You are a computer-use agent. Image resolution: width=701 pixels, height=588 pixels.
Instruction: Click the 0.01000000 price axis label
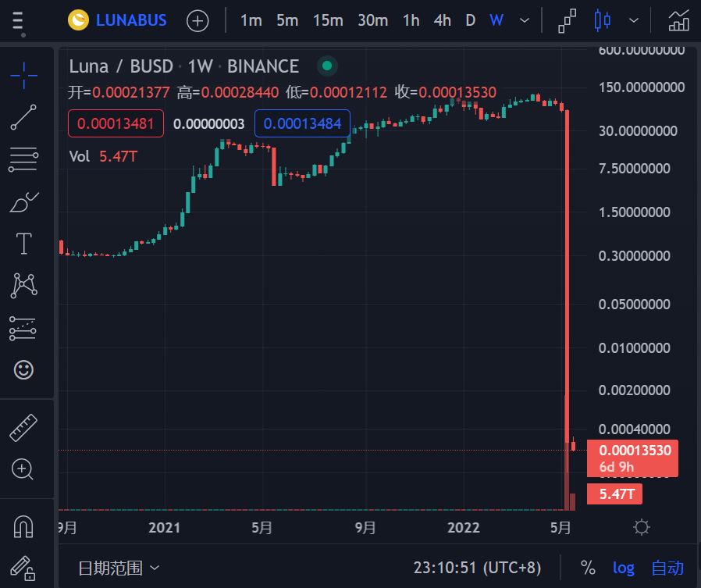pos(635,348)
